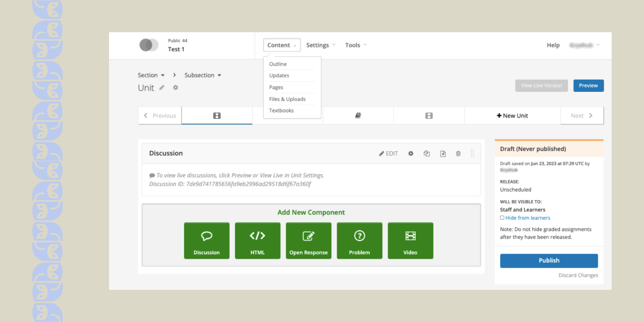Add a new Problem component
This screenshot has width=644, height=322.
pos(359,241)
